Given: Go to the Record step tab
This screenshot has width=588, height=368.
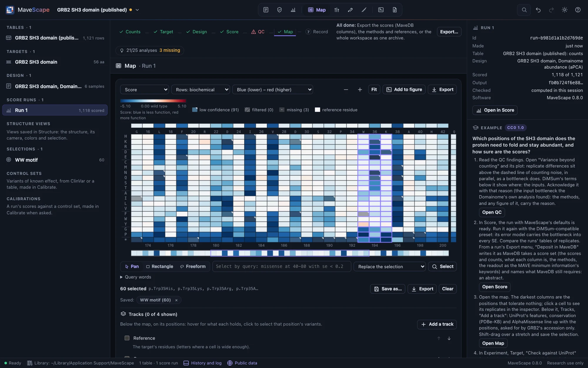Looking at the screenshot, I should (x=317, y=32).
